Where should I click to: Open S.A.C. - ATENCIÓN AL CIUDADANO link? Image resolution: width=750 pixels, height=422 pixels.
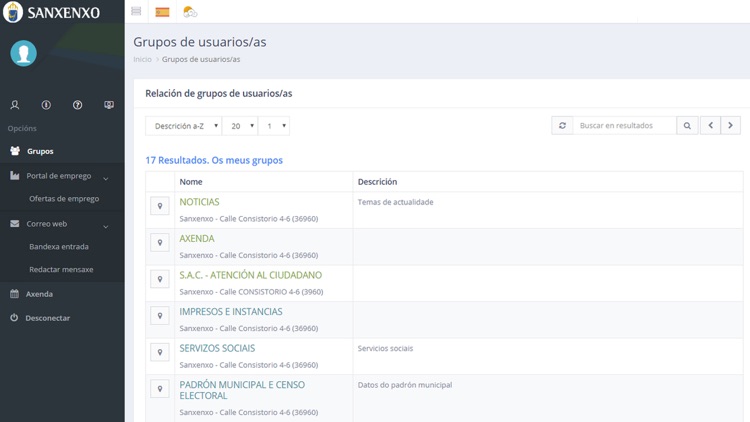pos(251,275)
